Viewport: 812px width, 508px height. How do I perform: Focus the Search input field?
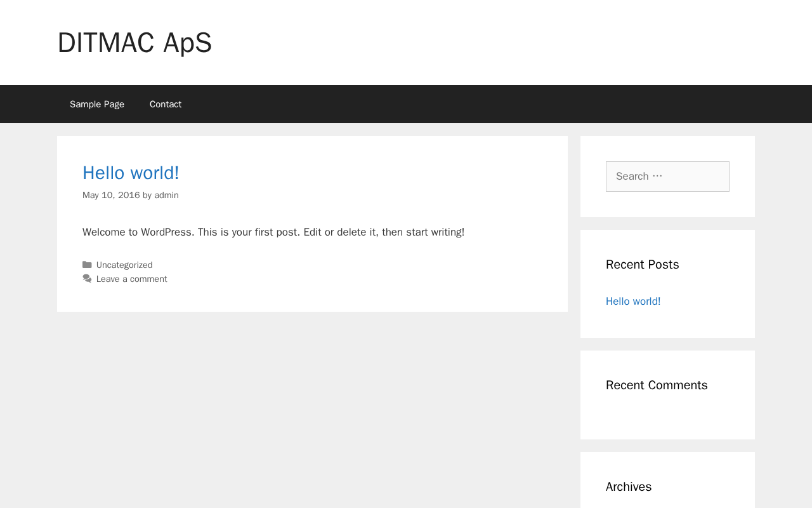tap(667, 177)
